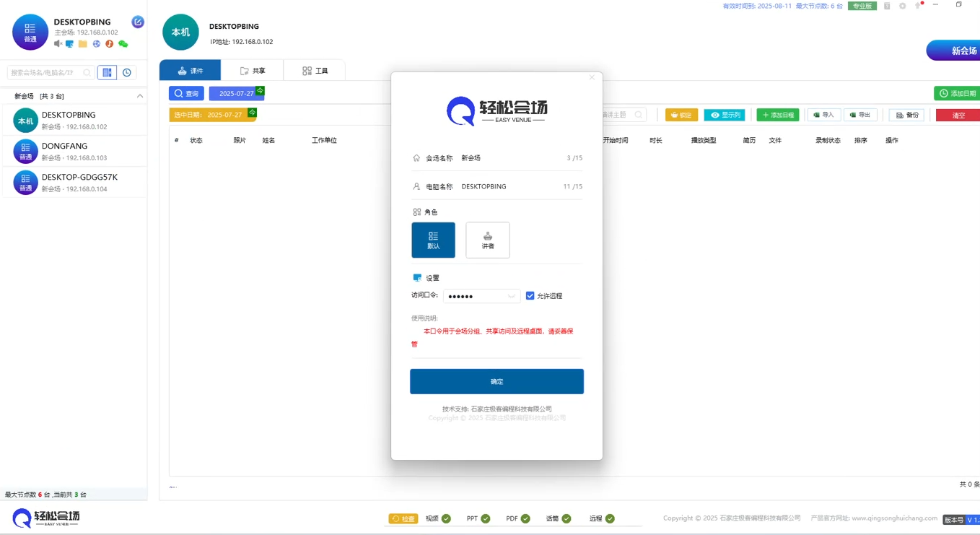
Task: Switch to the 课件 tab
Action: pyautogui.click(x=191, y=71)
